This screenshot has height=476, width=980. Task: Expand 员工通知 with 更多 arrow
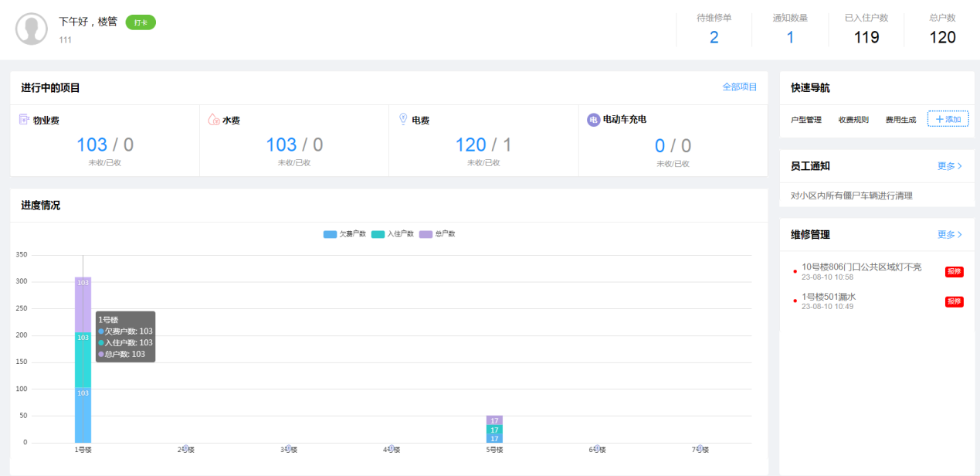point(949,166)
